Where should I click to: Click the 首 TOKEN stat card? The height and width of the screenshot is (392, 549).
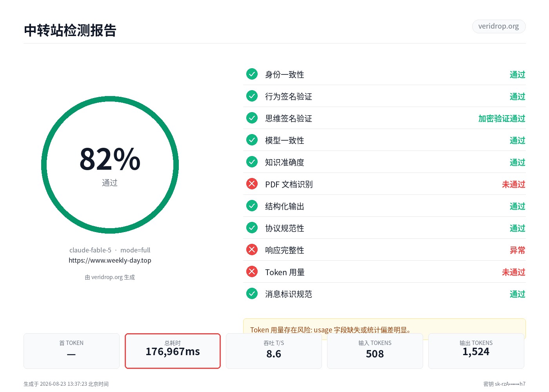pos(71,351)
